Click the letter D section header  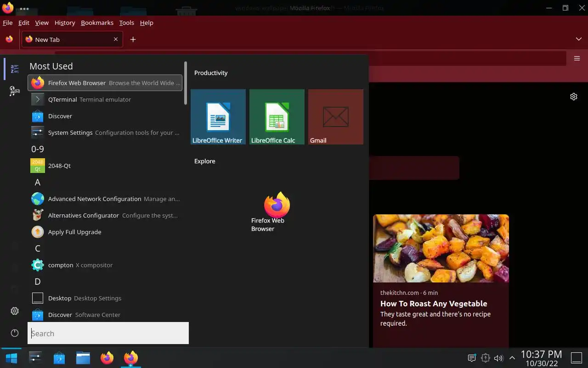[38, 282]
